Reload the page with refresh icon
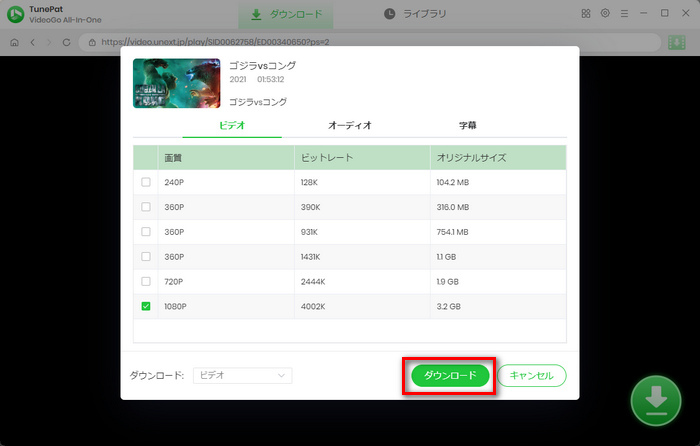Screen dimensions: 700x446 click(67, 42)
